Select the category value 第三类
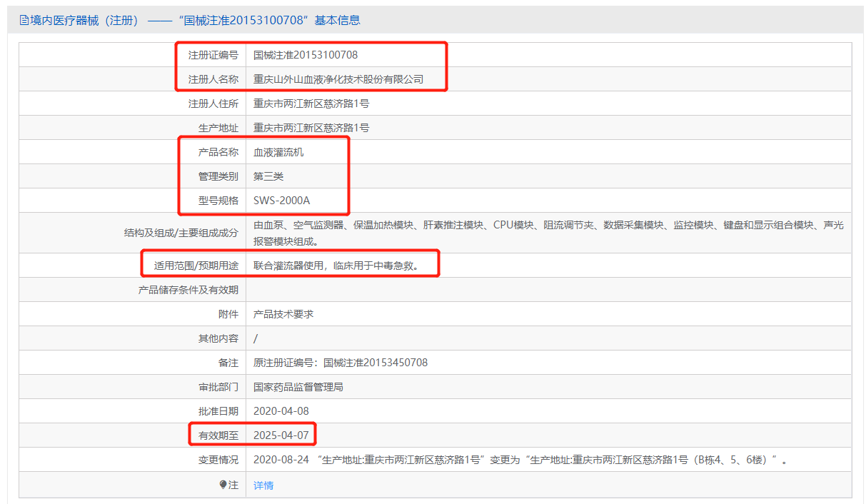The width and height of the screenshot is (866, 504). (x=268, y=176)
